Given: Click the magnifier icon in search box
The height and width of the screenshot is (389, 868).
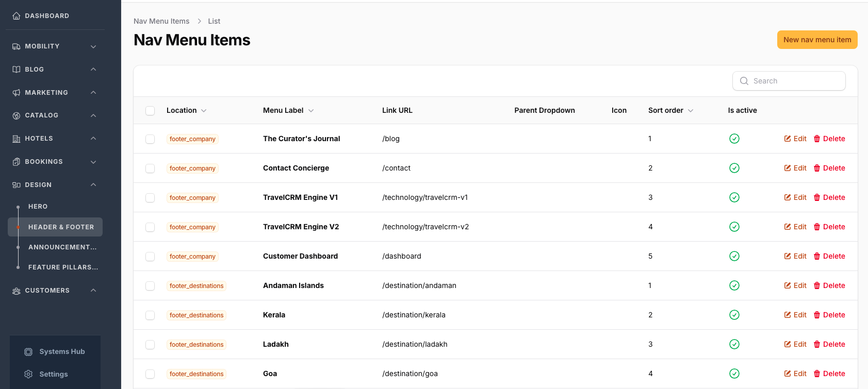Looking at the screenshot, I should click(744, 81).
